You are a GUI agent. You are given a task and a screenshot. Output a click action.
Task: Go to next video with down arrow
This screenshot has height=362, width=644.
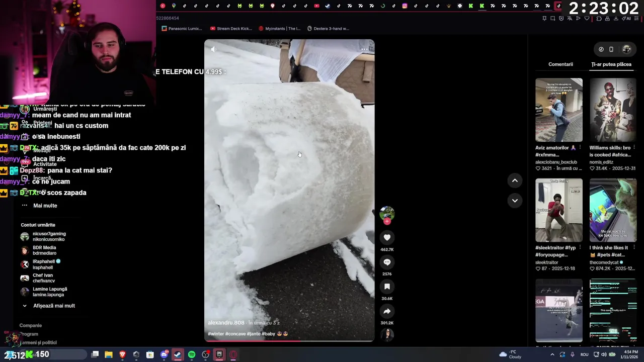point(515,201)
